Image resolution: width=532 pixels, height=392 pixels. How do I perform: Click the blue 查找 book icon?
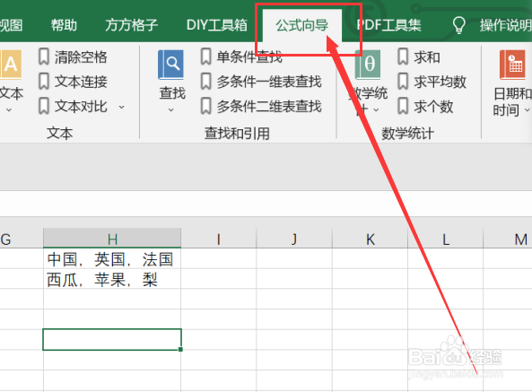pos(171,65)
